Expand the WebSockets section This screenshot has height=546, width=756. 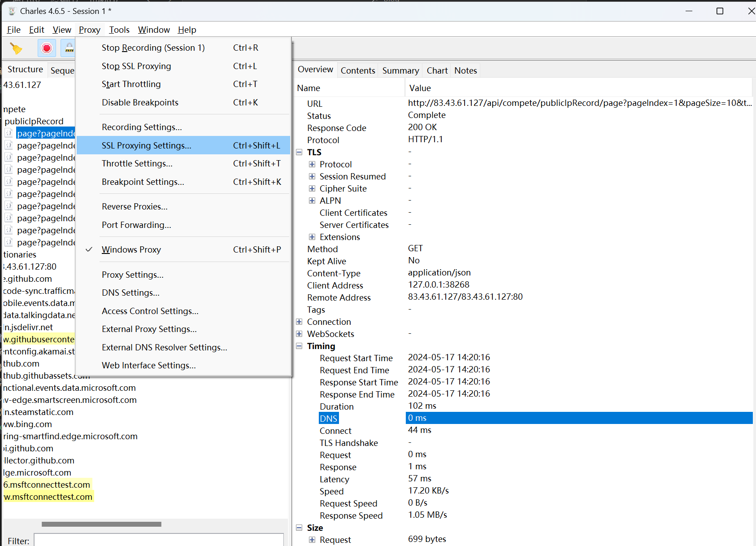point(299,334)
